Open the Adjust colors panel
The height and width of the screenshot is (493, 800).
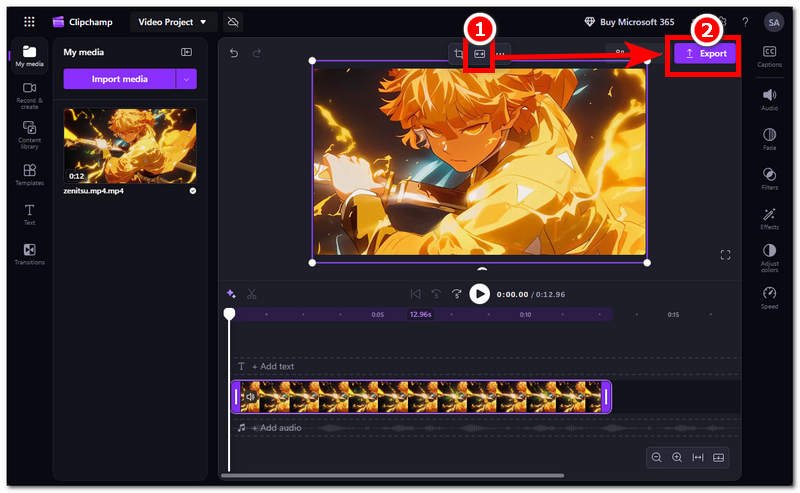click(769, 257)
